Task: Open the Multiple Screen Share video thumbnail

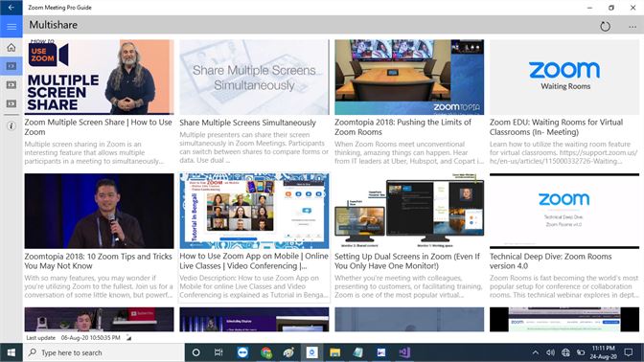Action: 99,78
